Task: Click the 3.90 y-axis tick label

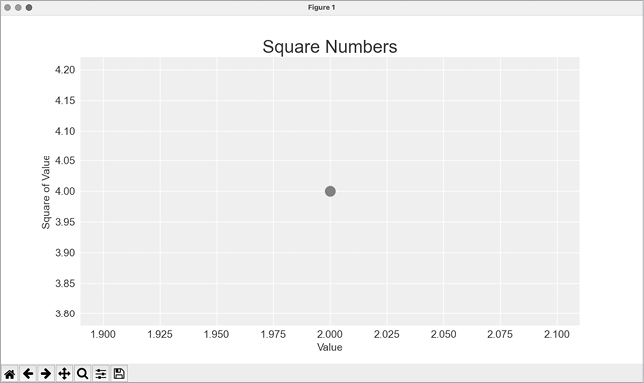Action: tap(65, 253)
